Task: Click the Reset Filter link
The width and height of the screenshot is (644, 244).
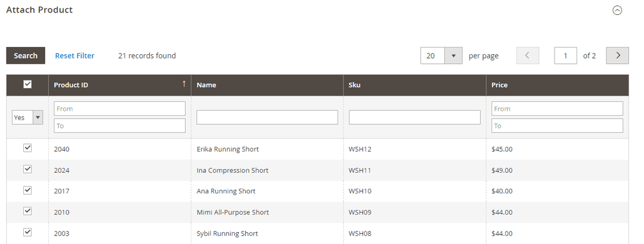Action: (x=75, y=55)
